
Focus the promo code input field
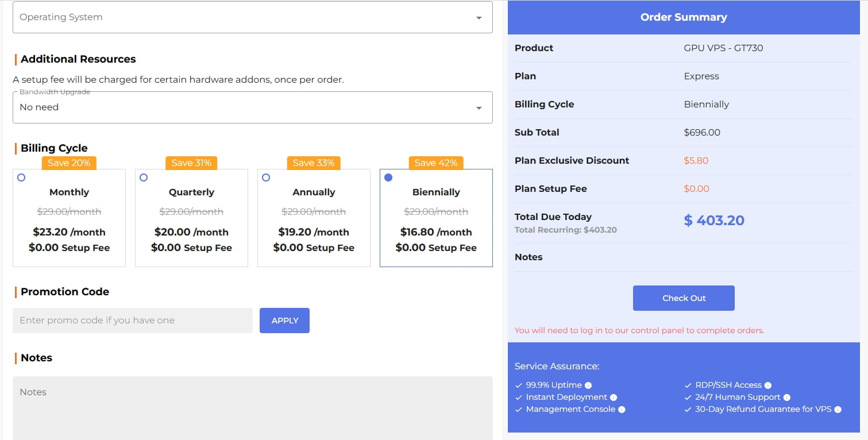point(133,321)
